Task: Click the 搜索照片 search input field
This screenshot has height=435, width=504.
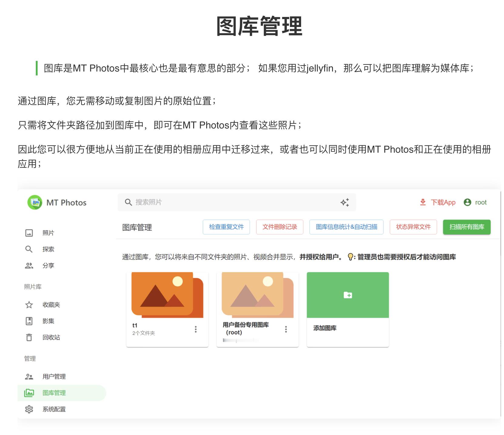Action: pyautogui.click(x=237, y=202)
